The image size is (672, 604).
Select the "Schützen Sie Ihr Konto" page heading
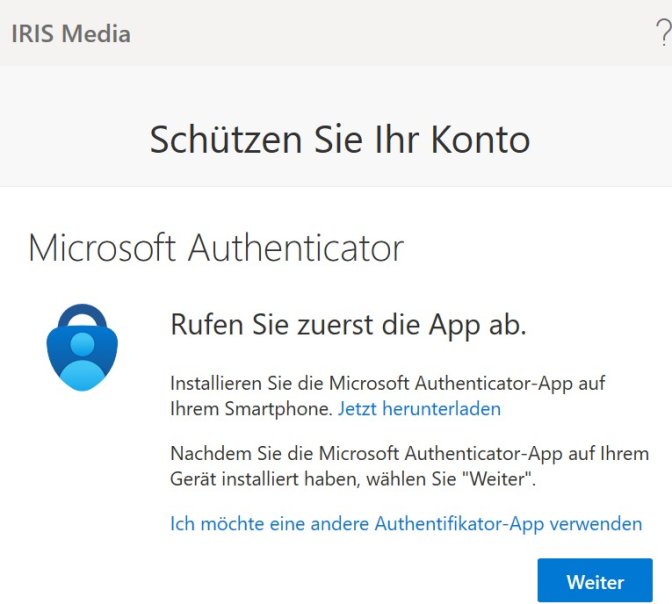click(x=340, y=140)
